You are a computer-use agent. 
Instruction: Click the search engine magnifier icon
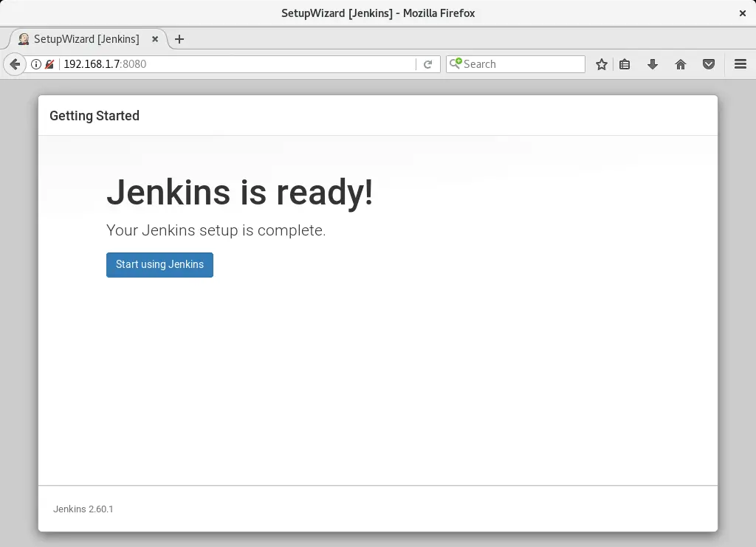click(455, 63)
